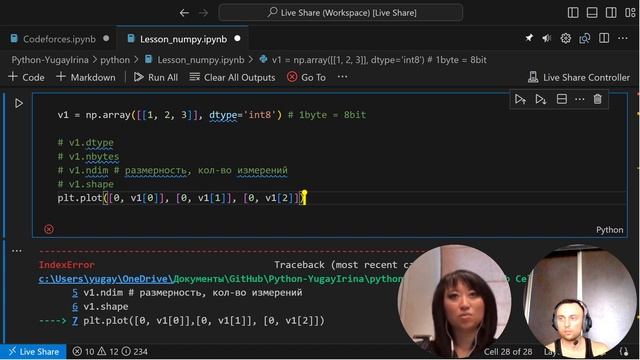
Task: Click the Live Share follow icon in the toolbar
Action: [584, 38]
